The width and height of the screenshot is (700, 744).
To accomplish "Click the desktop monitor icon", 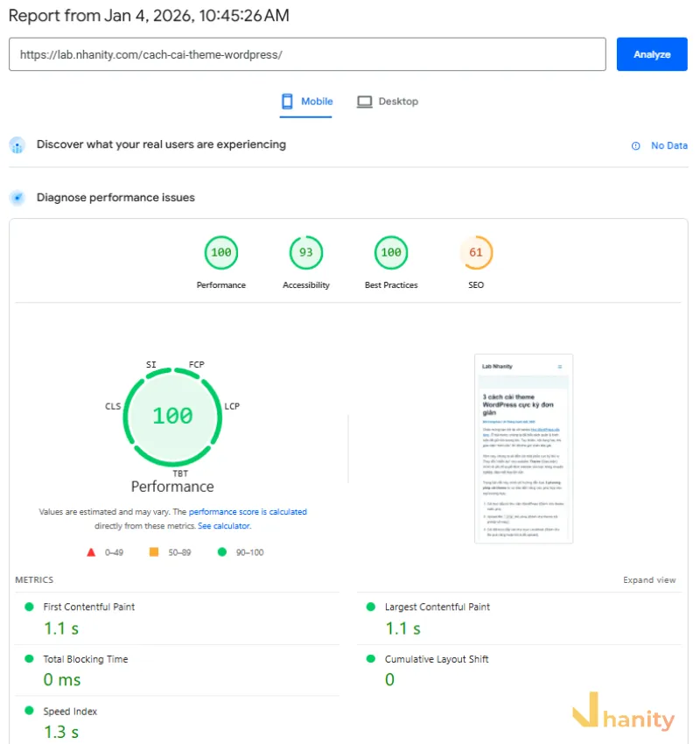I will click(x=364, y=102).
